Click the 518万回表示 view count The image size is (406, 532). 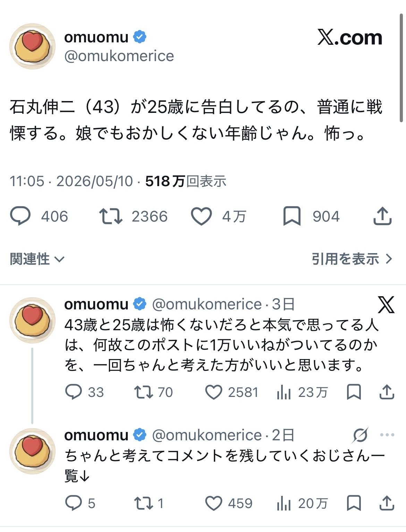click(186, 181)
